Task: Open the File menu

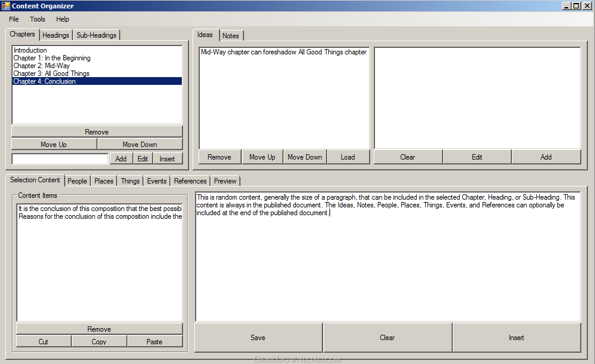Action: click(x=14, y=19)
